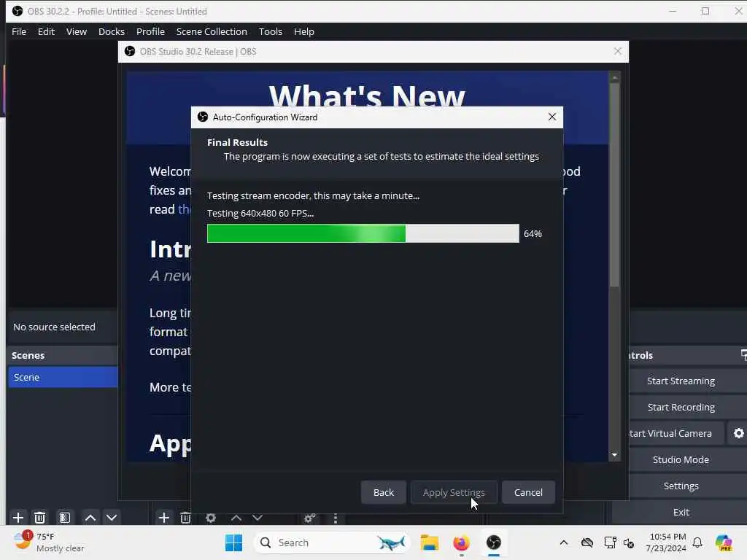
Task: Open Firefox from the taskbar
Action: click(x=461, y=542)
